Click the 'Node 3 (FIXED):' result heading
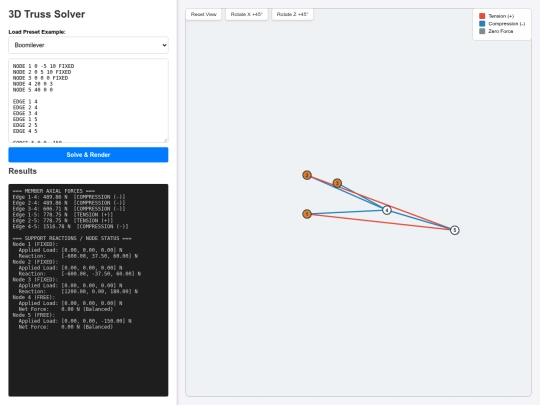 tap(35, 280)
